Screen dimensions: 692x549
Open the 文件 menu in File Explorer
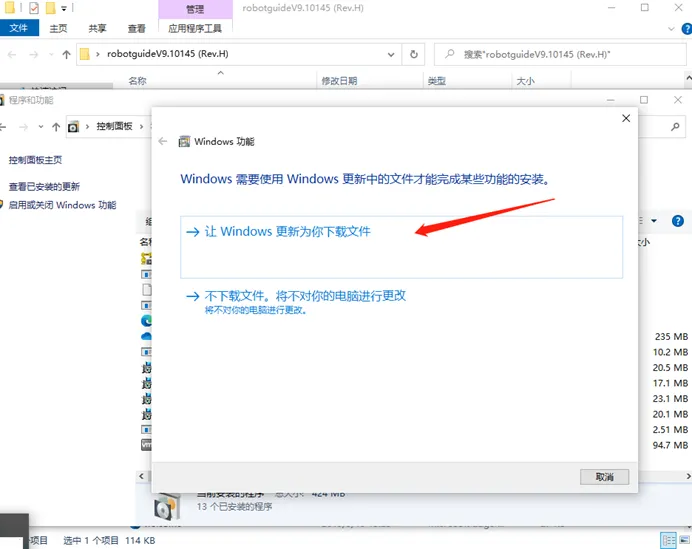(x=19, y=28)
